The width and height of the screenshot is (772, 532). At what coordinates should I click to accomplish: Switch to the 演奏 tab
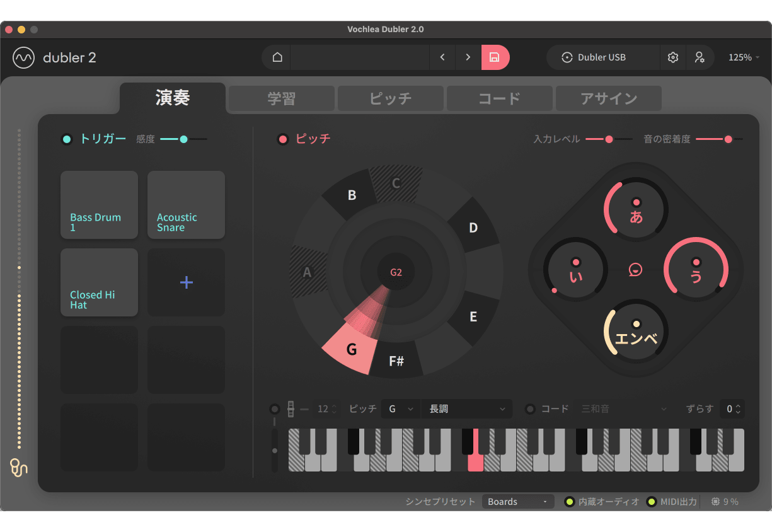pyautogui.click(x=173, y=98)
